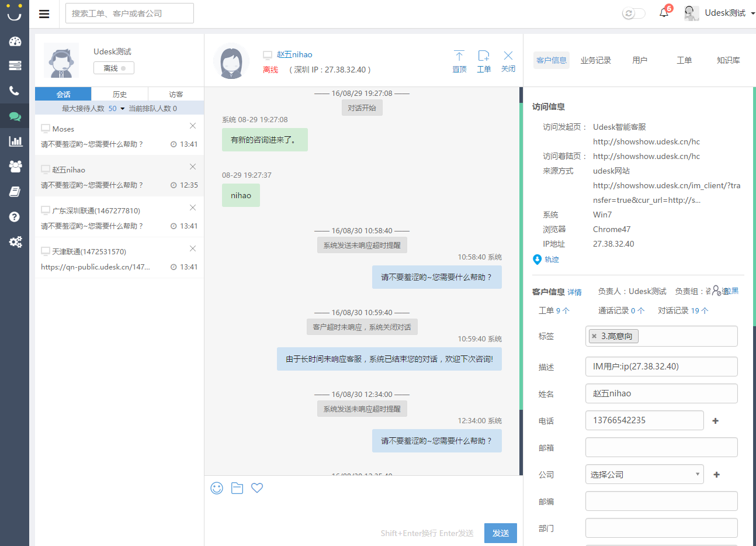Open the settings gears icon in sidebar
Image resolution: width=756 pixels, height=546 pixels.
[15, 242]
